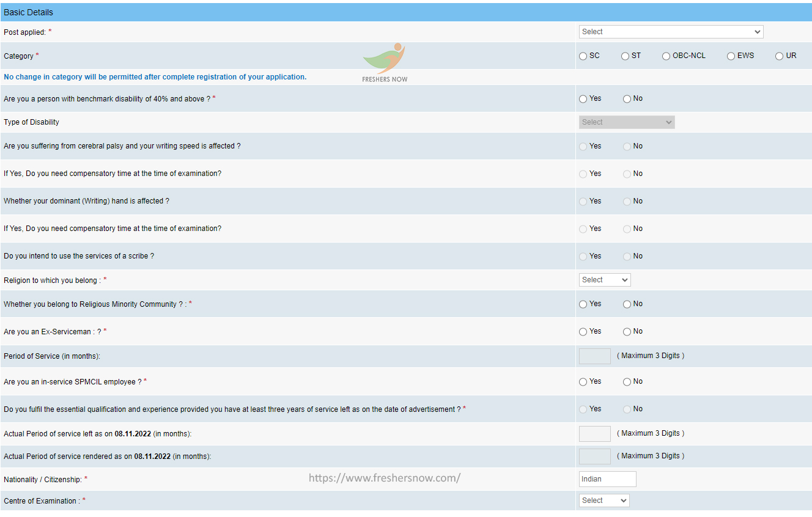Select No for Ex-Serviceman
This screenshot has height=517, width=812.
click(627, 332)
